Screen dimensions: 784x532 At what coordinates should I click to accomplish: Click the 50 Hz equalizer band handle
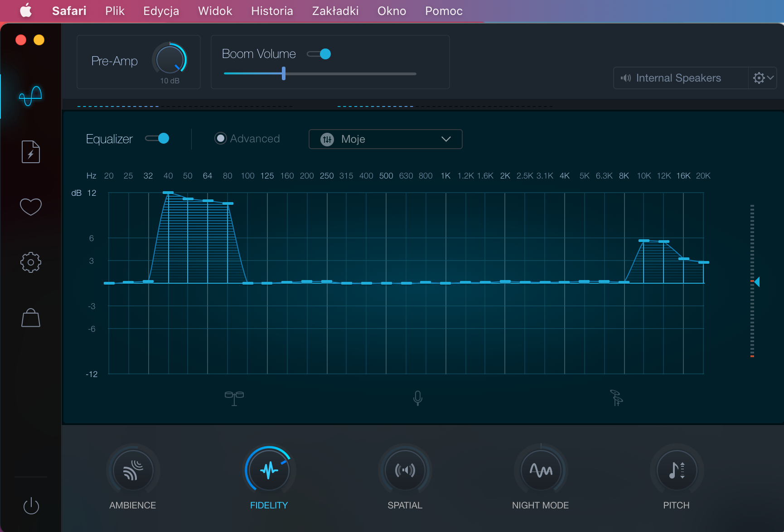pyautogui.click(x=188, y=198)
